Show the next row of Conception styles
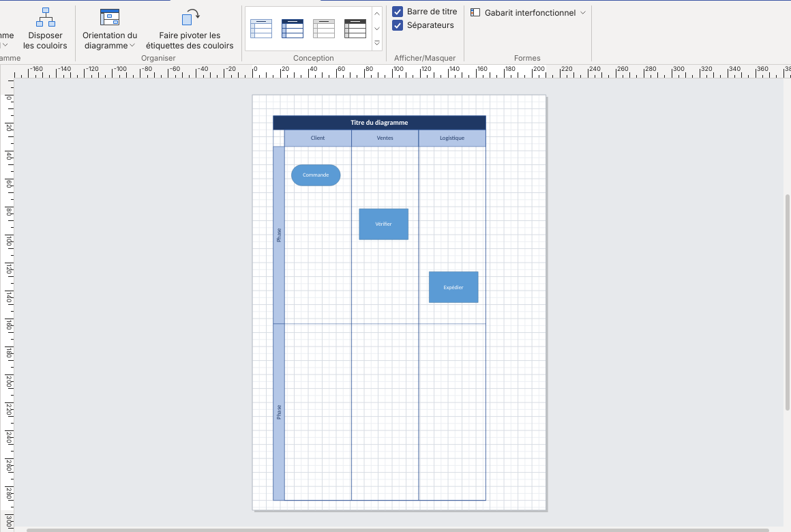Image resolution: width=791 pixels, height=532 pixels. click(x=377, y=28)
